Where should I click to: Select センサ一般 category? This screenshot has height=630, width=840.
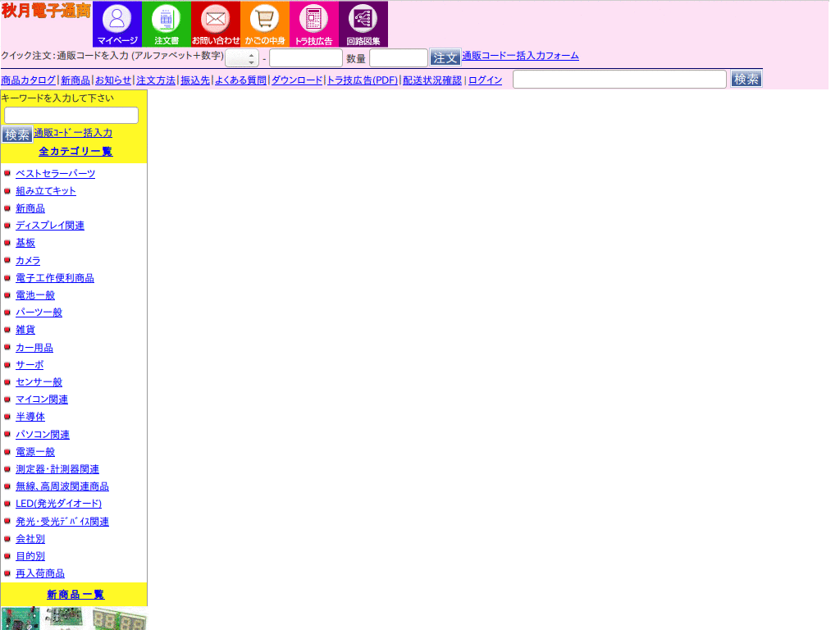(x=39, y=382)
